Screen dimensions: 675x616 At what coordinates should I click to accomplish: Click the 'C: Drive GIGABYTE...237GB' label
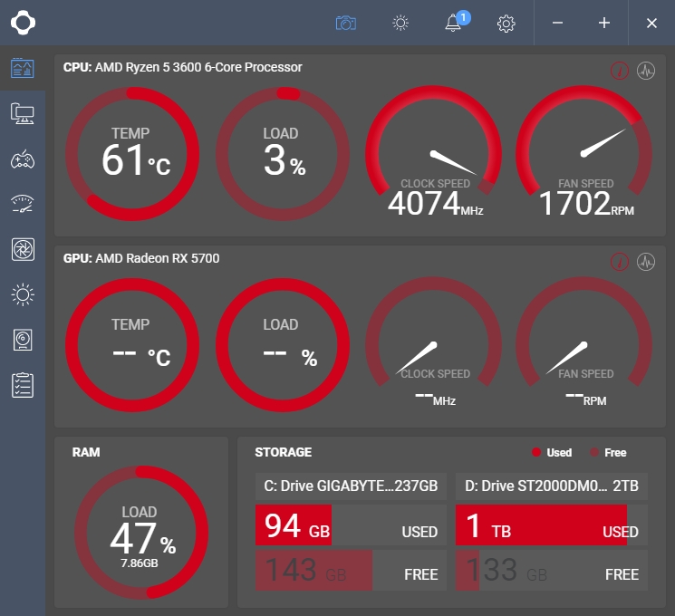coord(351,486)
